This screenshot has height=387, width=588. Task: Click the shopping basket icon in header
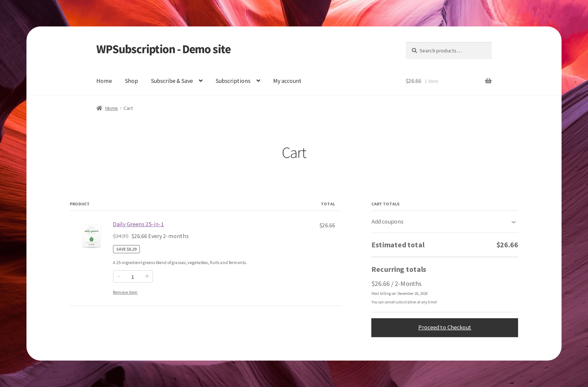[488, 81]
